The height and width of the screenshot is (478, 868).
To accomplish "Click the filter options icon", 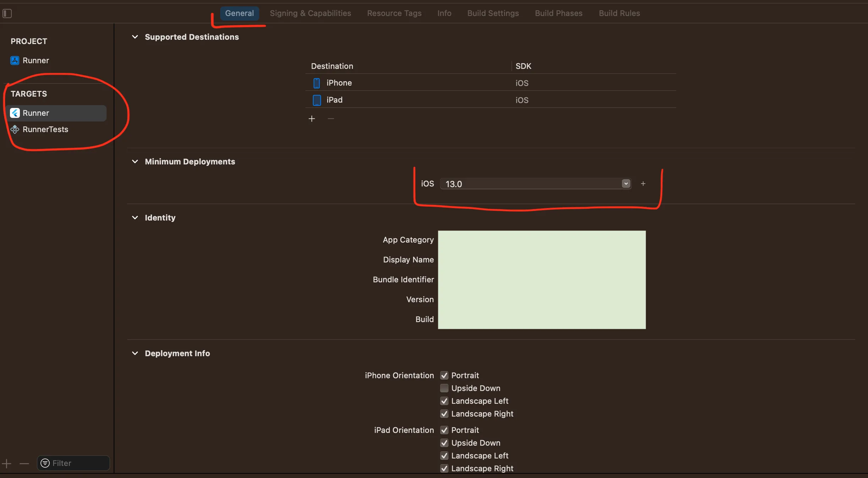I will tap(45, 463).
